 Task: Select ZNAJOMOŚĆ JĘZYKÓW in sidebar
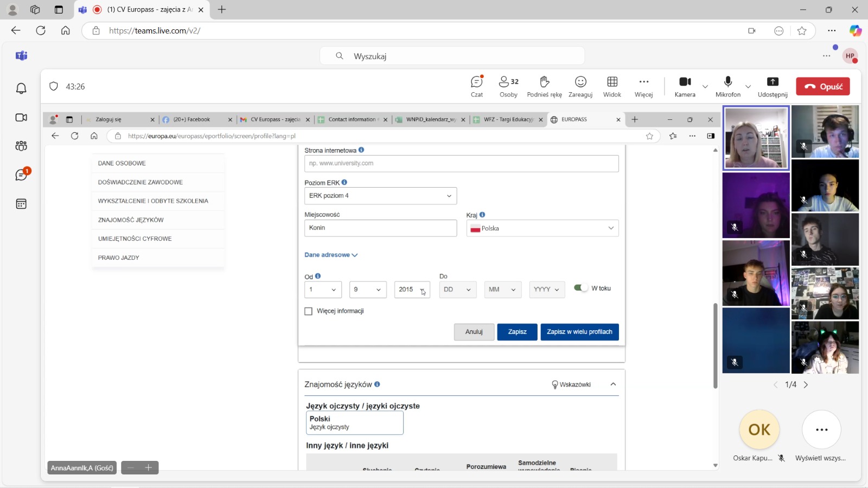pos(158,220)
